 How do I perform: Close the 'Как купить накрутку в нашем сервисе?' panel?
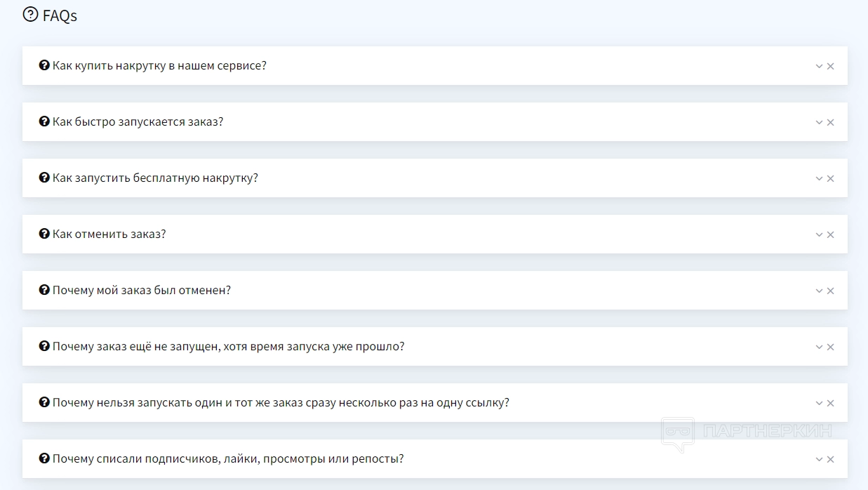point(831,66)
